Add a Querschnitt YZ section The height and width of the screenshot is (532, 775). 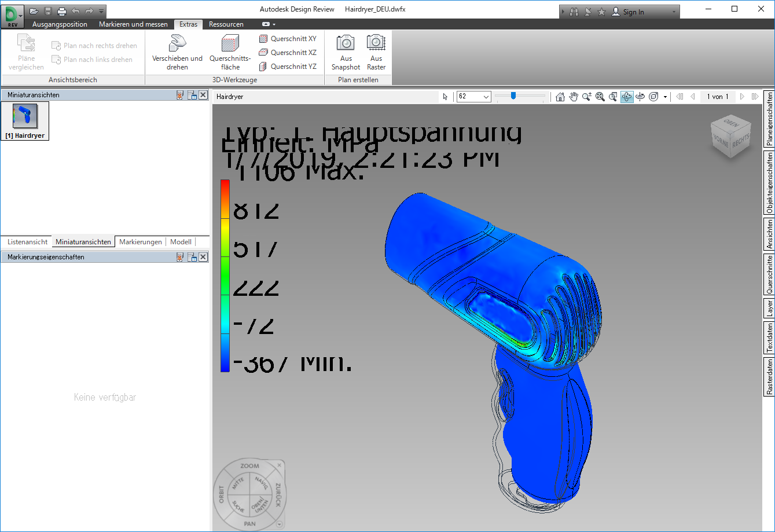click(x=288, y=67)
